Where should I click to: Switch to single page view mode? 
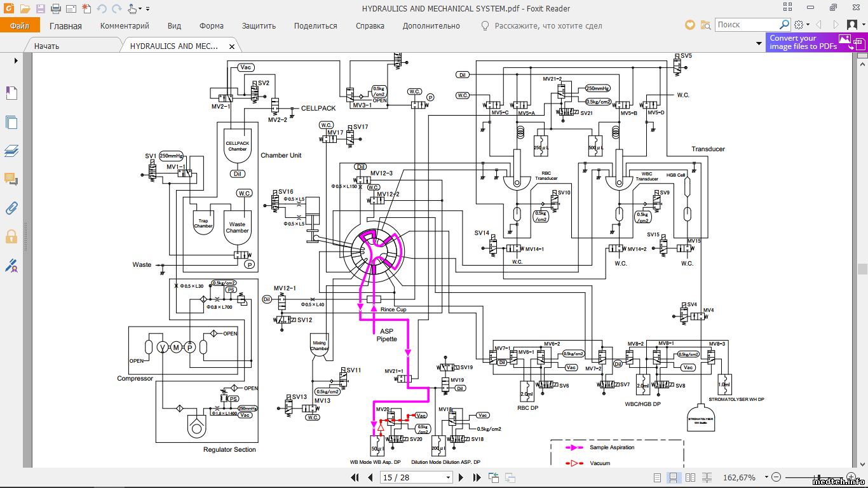pos(658,477)
